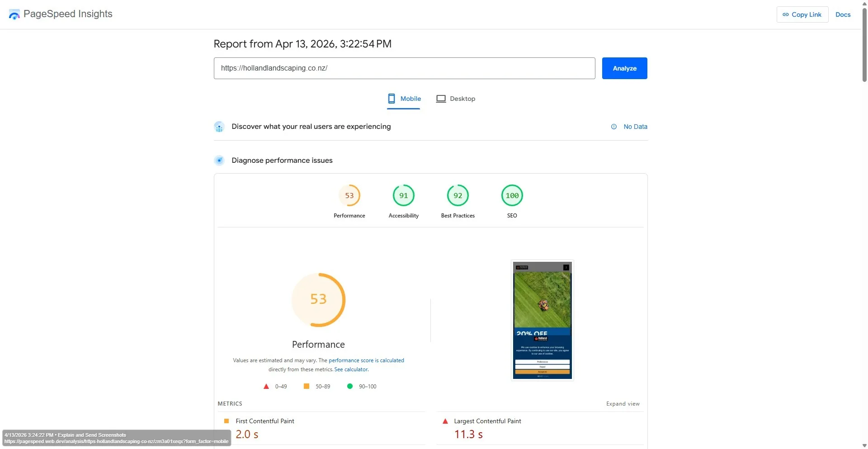Image resolution: width=868 pixels, height=449 pixels.
Task: Click the real users experience icon
Action: (219, 127)
